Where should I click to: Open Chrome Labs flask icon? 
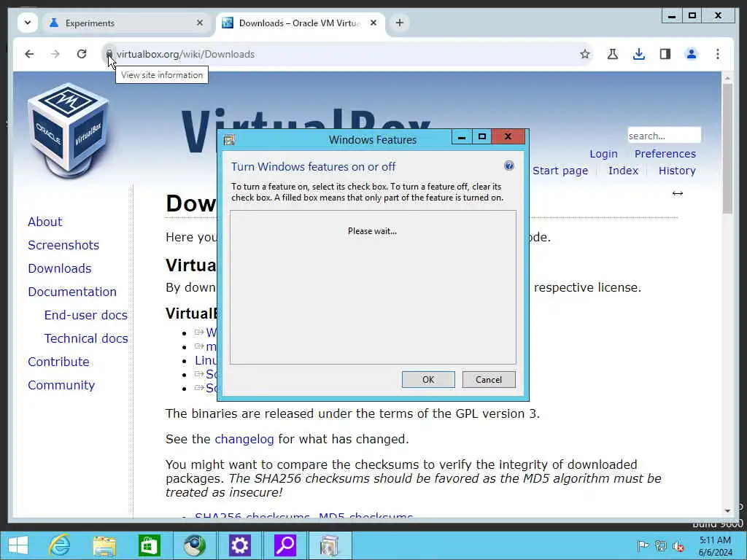[x=613, y=54]
